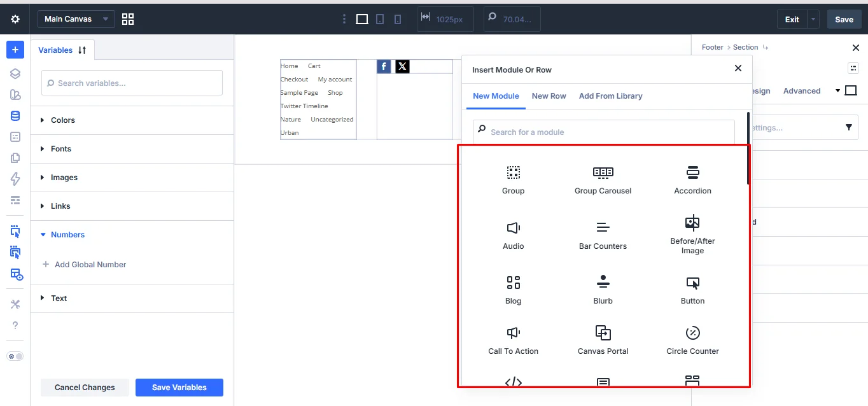Click the Twitter Timeline link on canvas

304,106
